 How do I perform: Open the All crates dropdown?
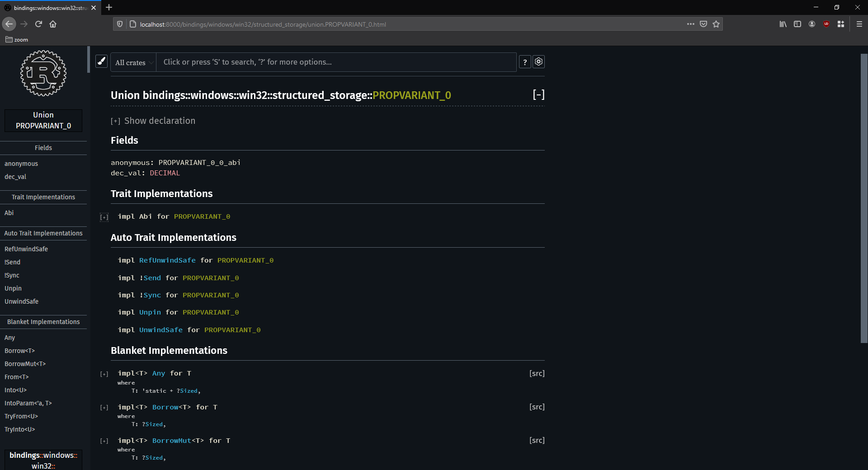(134, 62)
